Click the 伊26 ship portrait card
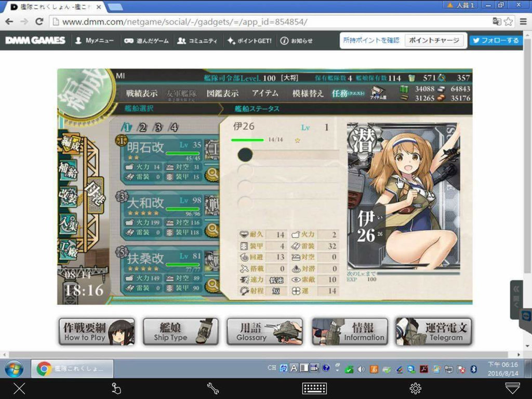 point(403,196)
